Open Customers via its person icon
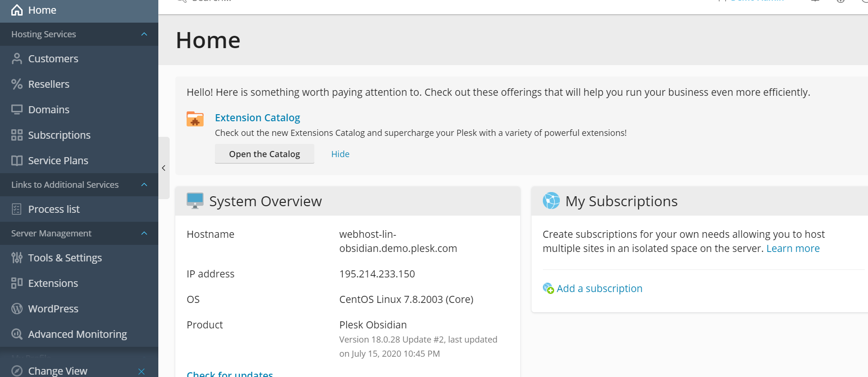The image size is (868, 377). click(17, 59)
